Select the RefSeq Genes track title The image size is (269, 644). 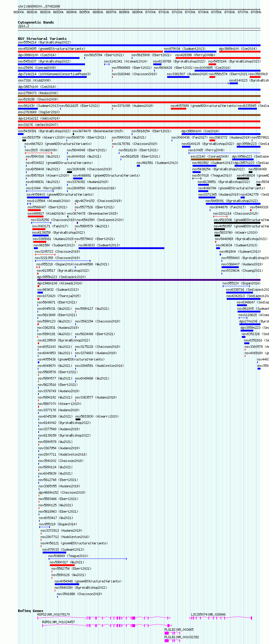click(31, 611)
